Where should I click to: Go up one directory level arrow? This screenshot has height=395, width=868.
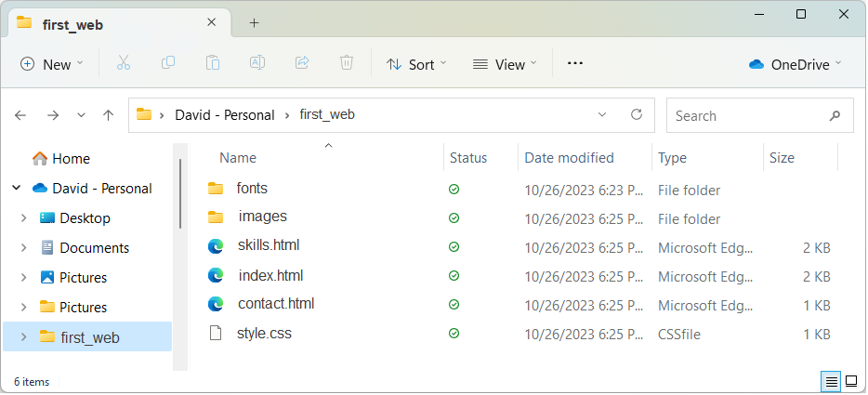point(109,115)
